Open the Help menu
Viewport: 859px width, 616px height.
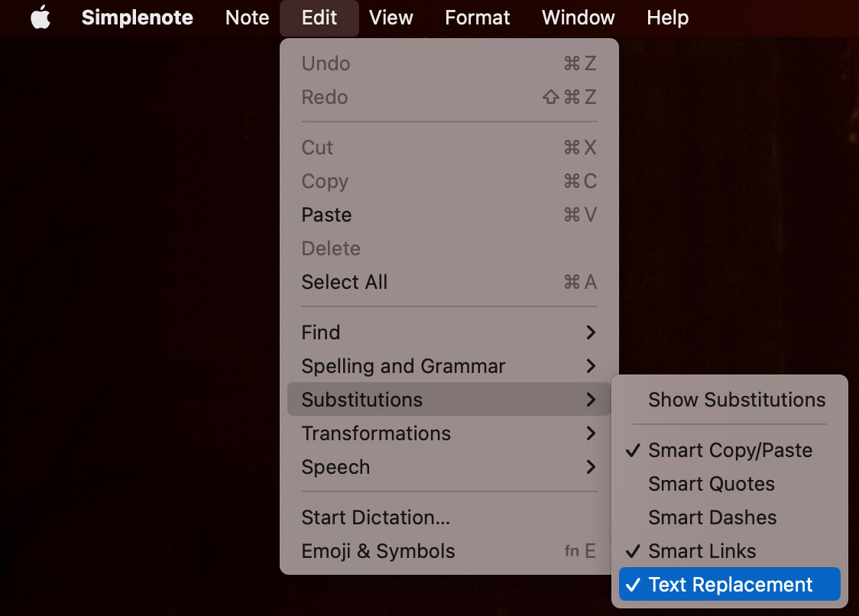pyautogui.click(x=667, y=18)
